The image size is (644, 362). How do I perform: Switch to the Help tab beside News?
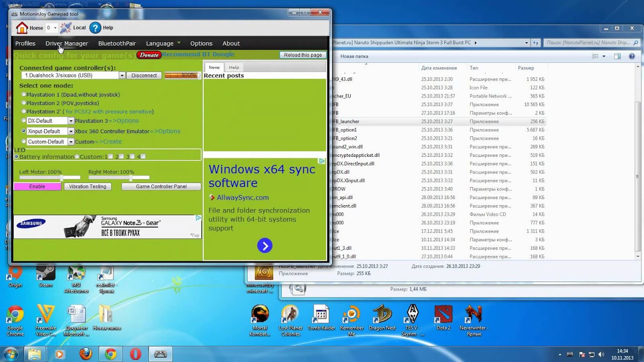(234, 67)
